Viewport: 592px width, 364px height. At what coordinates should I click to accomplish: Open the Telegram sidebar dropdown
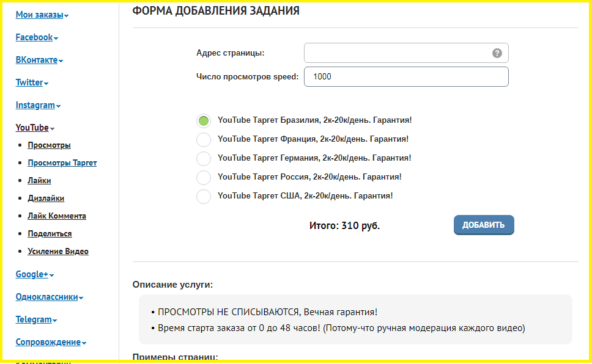[x=36, y=319]
